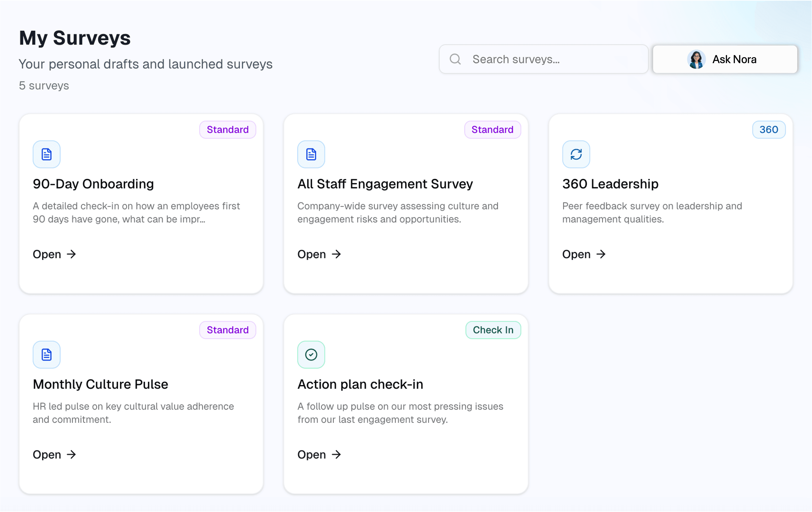This screenshot has height=512, width=812.
Task: Open the Action plan check-in survey
Action: click(319, 454)
